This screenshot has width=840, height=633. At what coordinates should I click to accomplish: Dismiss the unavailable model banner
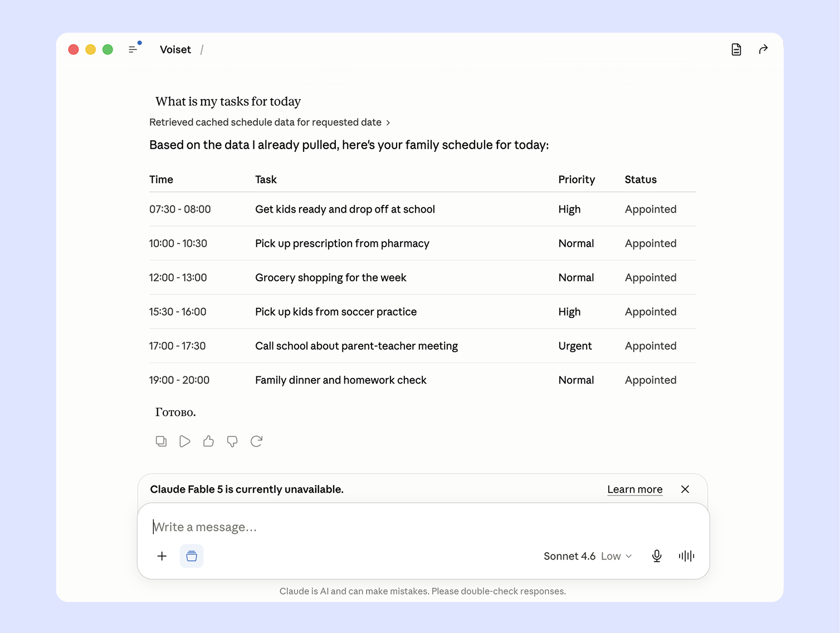tap(685, 489)
